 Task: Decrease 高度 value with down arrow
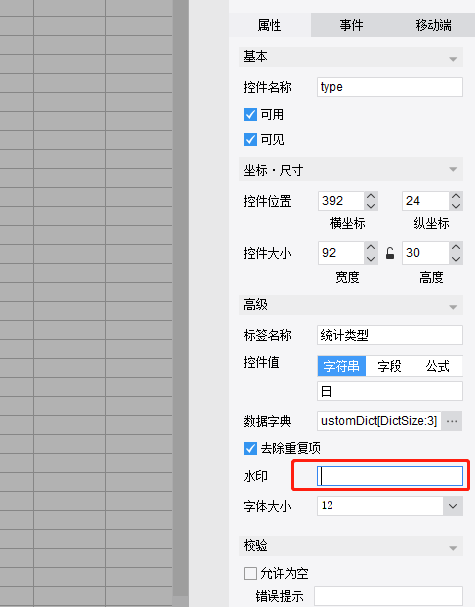(456, 258)
